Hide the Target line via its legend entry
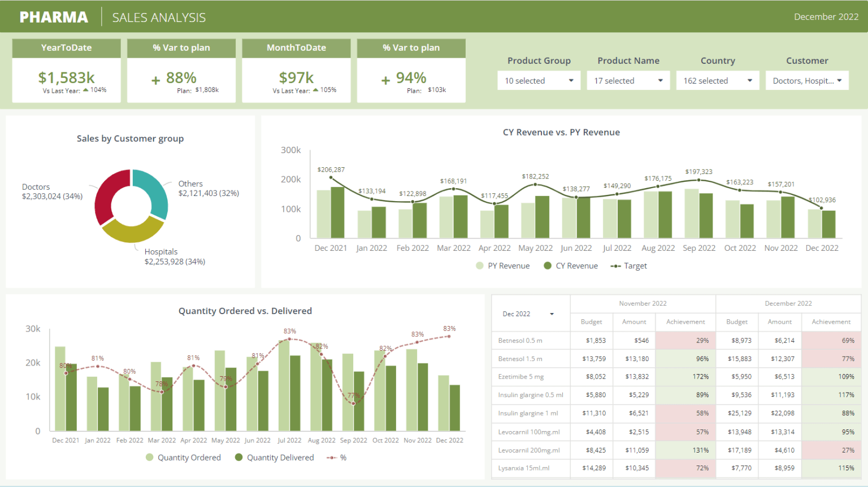 click(x=628, y=266)
